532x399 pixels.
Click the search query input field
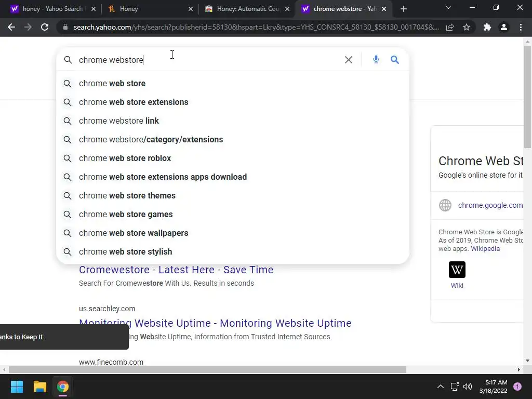click(209, 60)
